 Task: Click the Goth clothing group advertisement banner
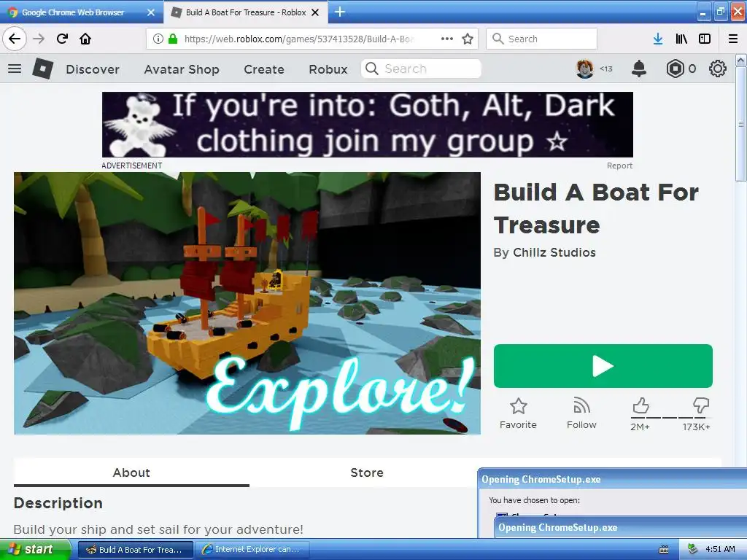pos(368,125)
